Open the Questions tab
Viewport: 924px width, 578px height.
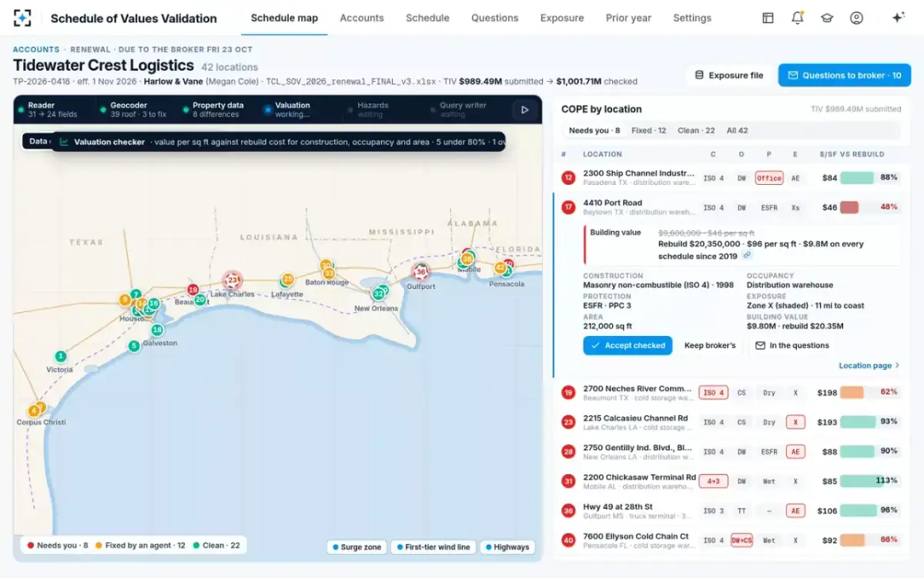point(494,18)
